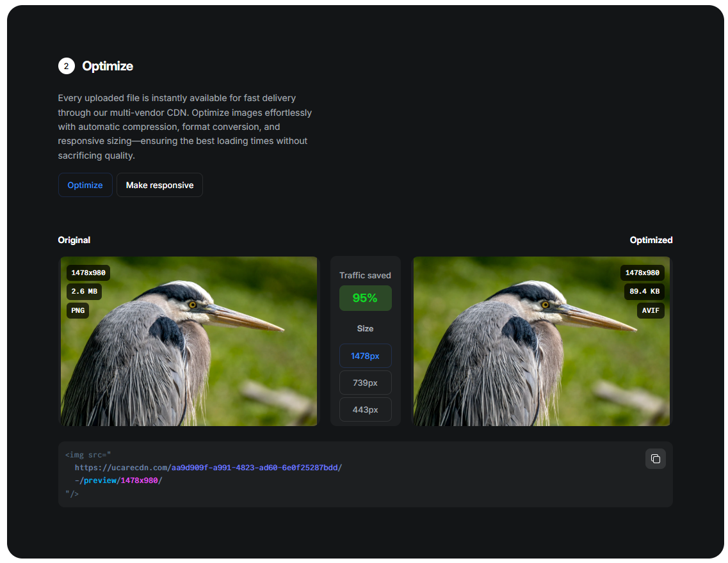Click the 2.6 MB size badge
728x563 pixels.
click(83, 292)
